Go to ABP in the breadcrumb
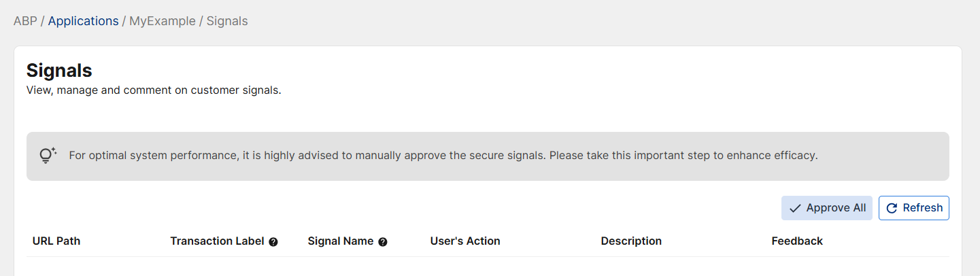 pos(24,21)
